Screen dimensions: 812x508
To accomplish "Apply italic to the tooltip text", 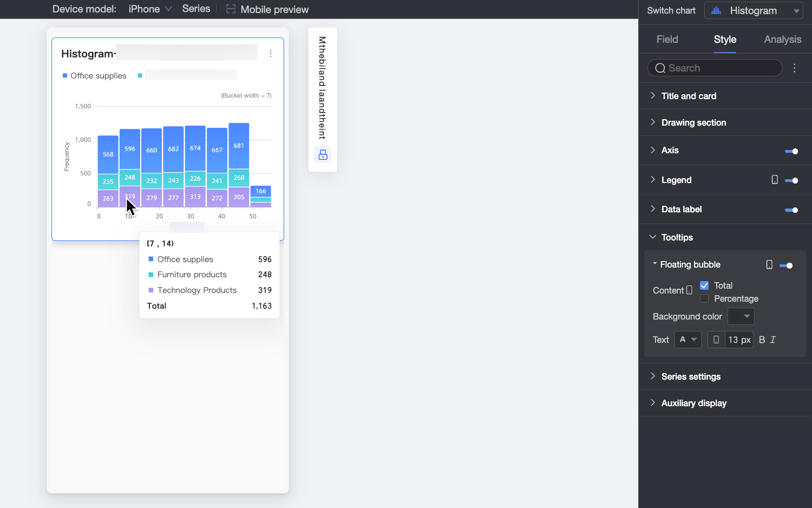I will click(773, 340).
